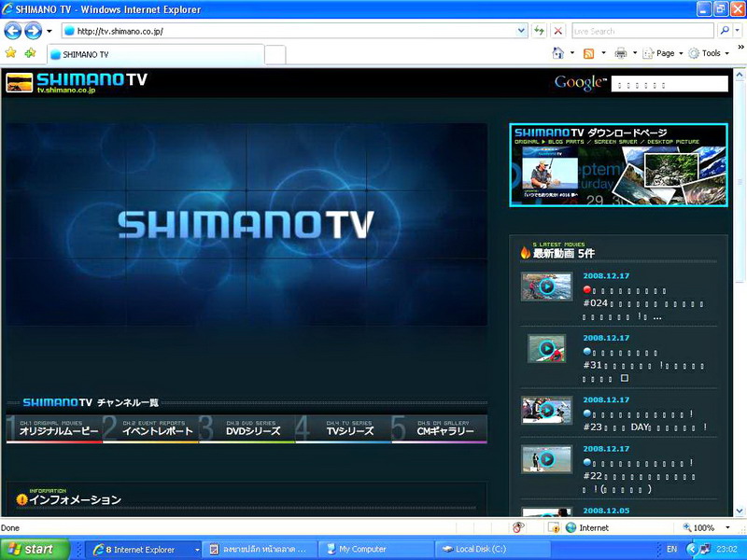Click the Home page icon
This screenshot has height=560, width=747.
pyautogui.click(x=557, y=53)
